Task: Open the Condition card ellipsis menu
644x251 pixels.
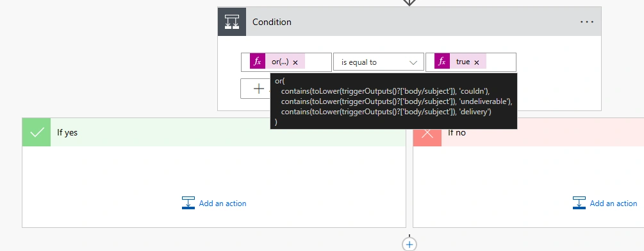Action: tap(586, 22)
